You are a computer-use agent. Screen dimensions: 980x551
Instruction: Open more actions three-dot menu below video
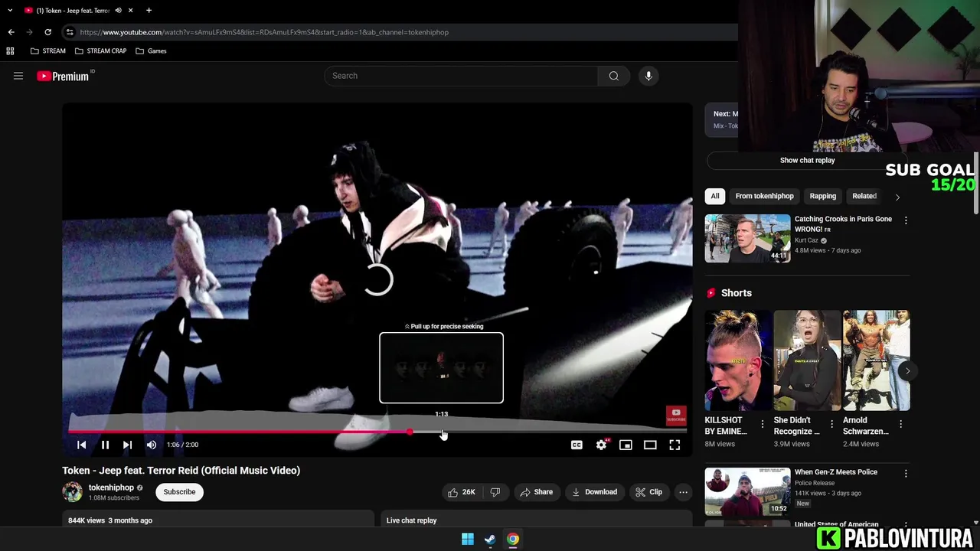tap(683, 492)
